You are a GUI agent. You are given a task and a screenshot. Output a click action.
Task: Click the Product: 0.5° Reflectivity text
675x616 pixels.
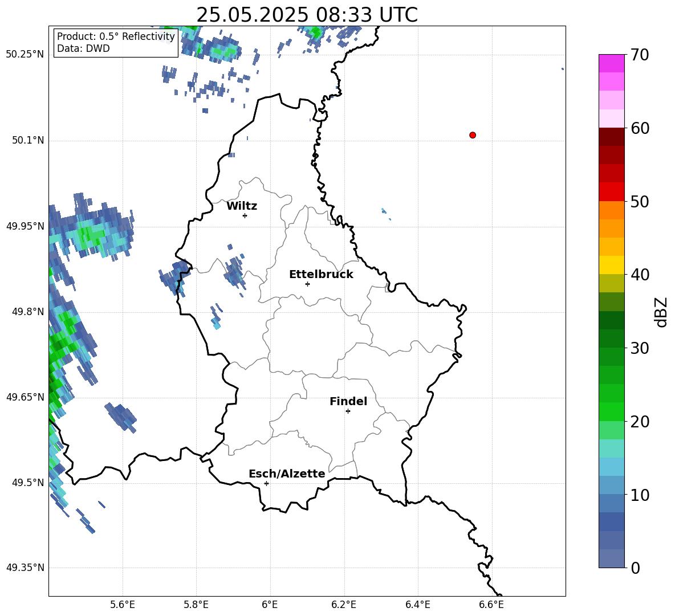[x=116, y=36]
